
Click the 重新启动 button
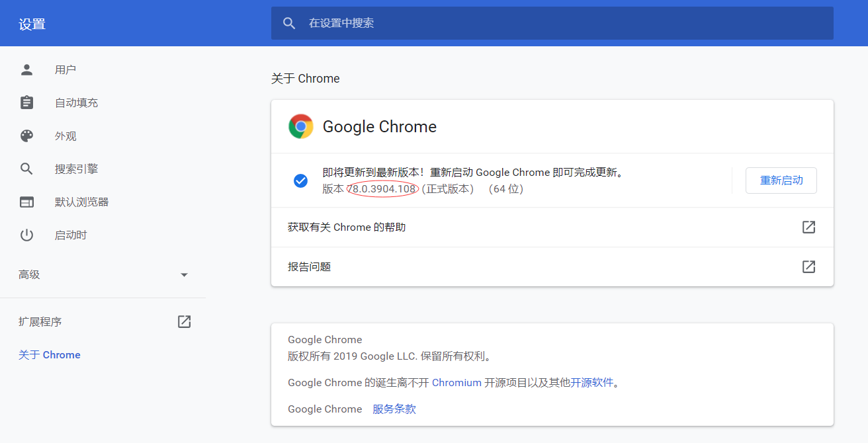[x=781, y=181]
